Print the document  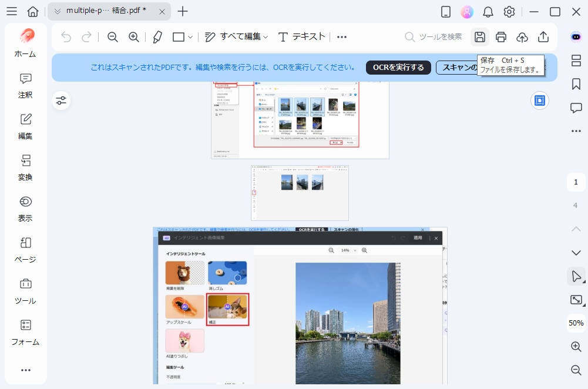(501, 36)
